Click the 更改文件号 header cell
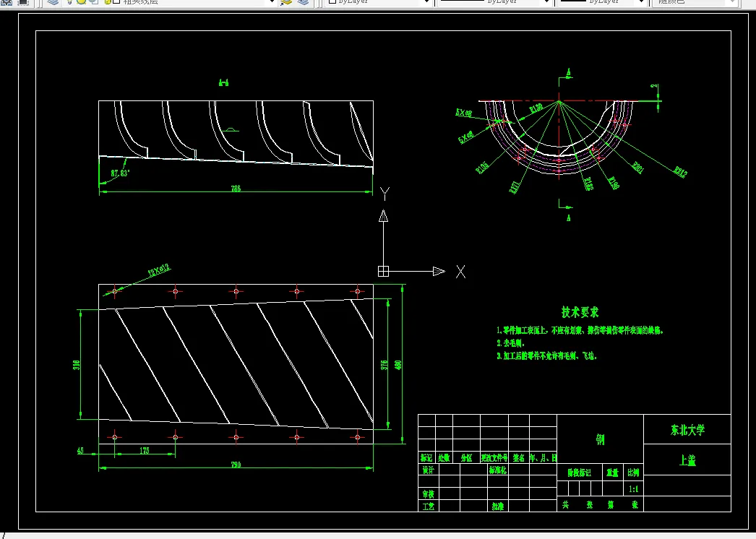Screen dimensions: 756x539 point(494,457)
